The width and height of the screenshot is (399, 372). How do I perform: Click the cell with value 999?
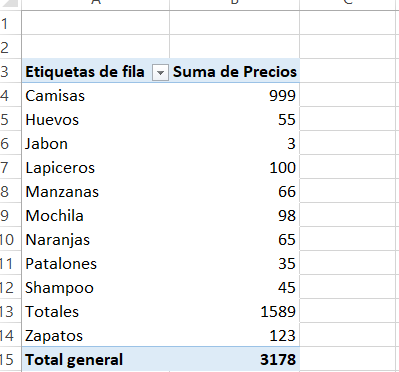[x=235, y=95]
